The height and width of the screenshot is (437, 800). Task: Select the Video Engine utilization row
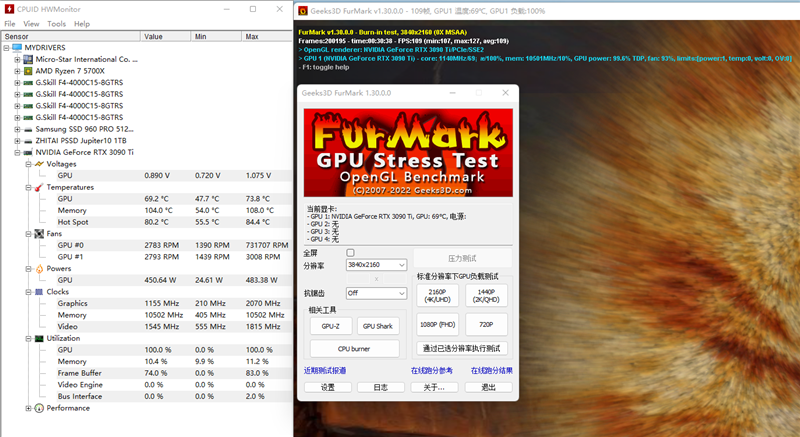[173, 384]
